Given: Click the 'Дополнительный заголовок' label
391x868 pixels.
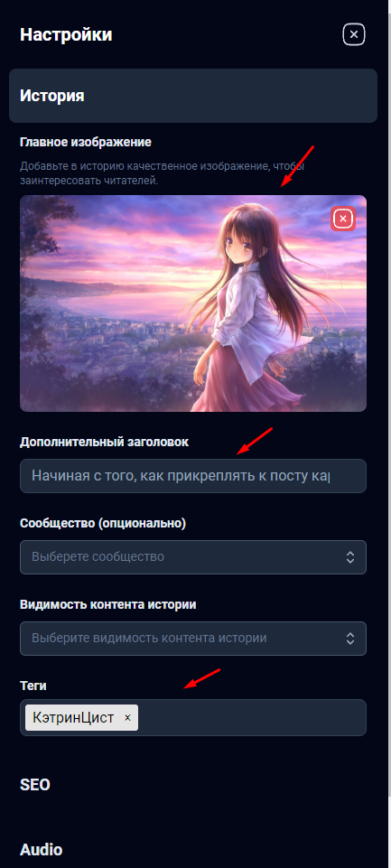Looking at the screenshot, I should (104, 442).
